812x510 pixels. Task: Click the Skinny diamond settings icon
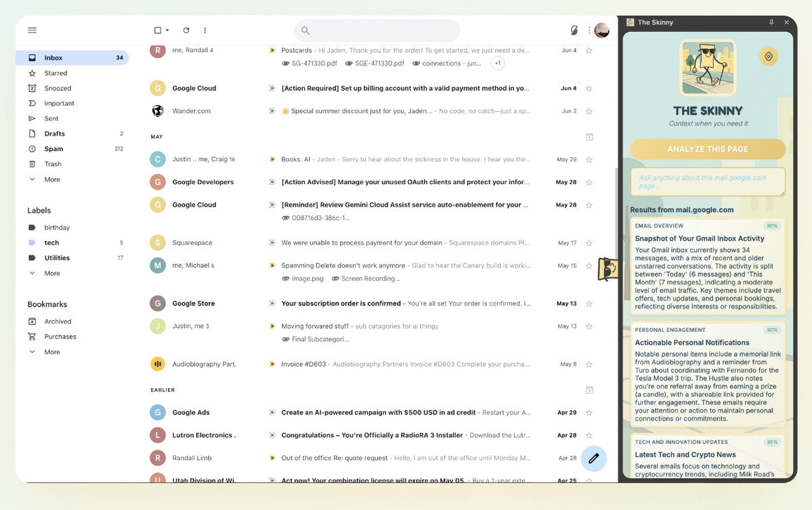click(x=769, y=56)
